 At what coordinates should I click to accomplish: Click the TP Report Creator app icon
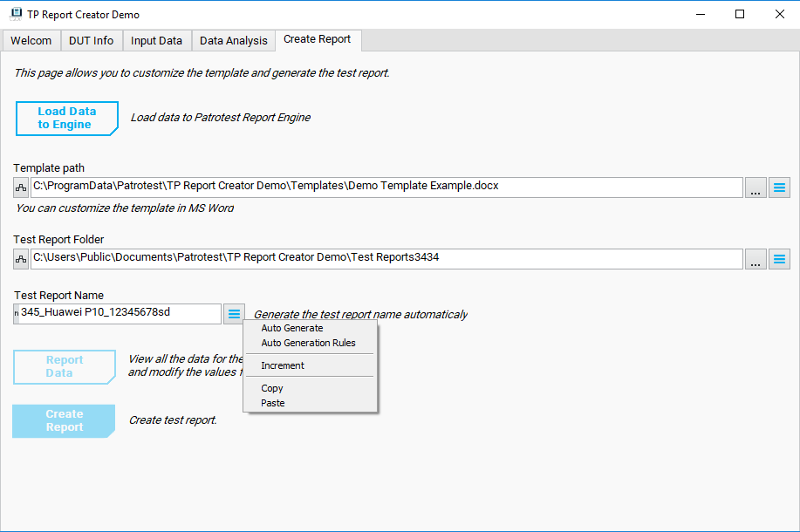click(15, 15)
